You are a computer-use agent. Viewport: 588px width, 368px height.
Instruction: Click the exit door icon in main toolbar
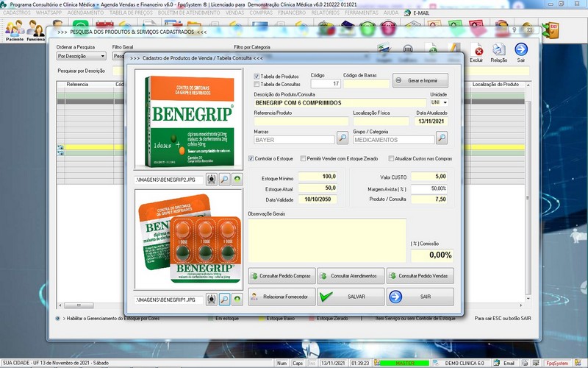click(x=551, y=30)
